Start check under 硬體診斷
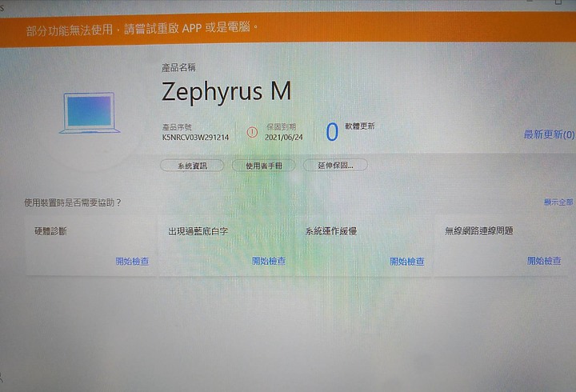This screenshot has width=576, height=392. tap(132, 262)
